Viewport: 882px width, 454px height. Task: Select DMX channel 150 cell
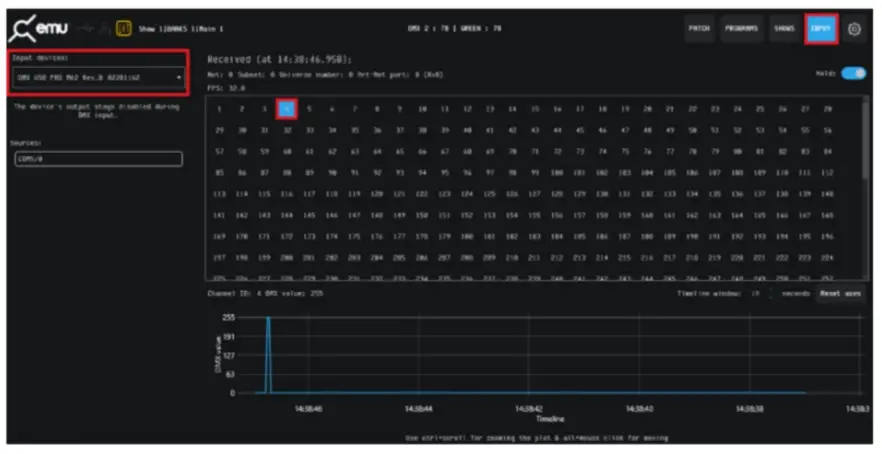(422, 215)
